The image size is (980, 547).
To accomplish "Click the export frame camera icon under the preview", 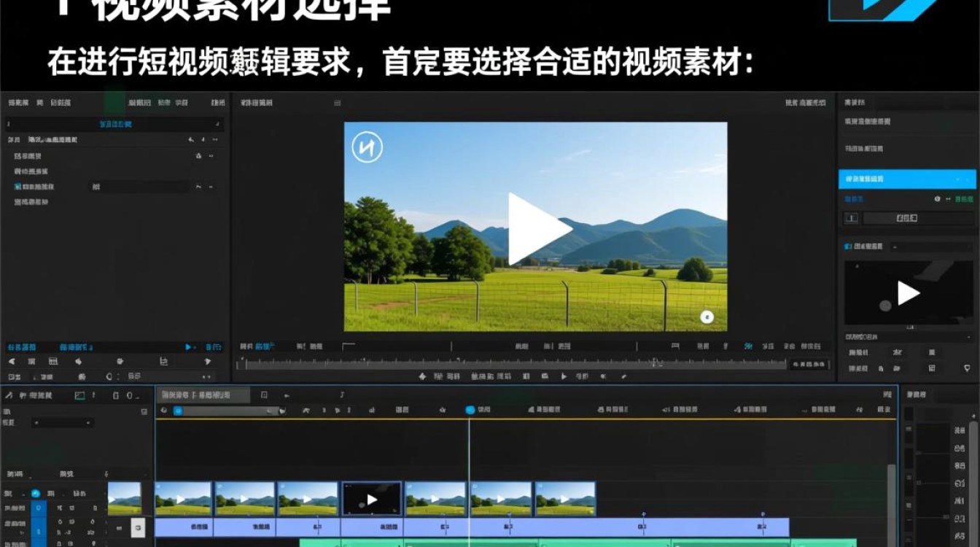I will (x=546, y=376).
